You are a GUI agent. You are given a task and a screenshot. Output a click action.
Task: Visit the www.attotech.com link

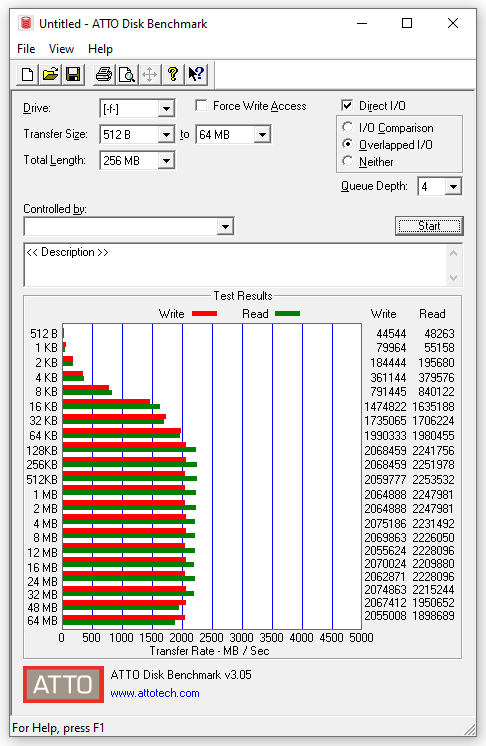(155, 693)
